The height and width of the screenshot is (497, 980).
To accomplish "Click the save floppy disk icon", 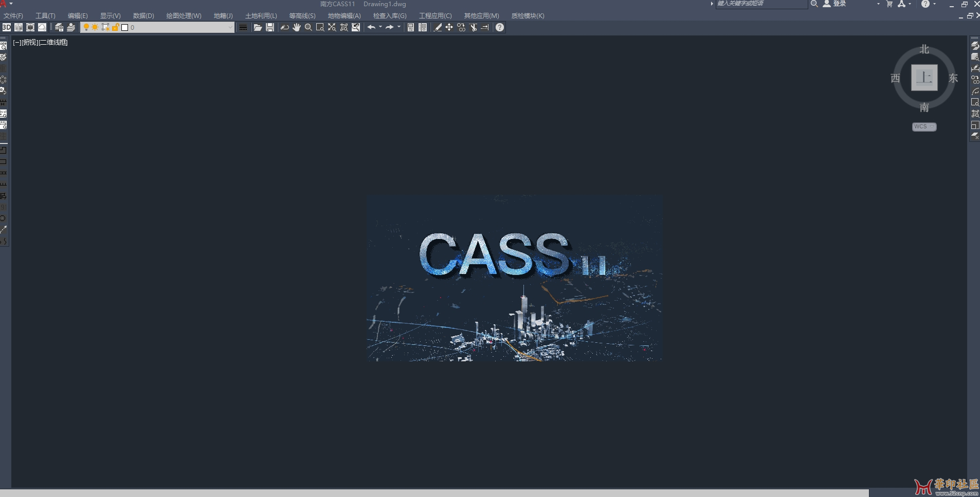I will 270,27.
